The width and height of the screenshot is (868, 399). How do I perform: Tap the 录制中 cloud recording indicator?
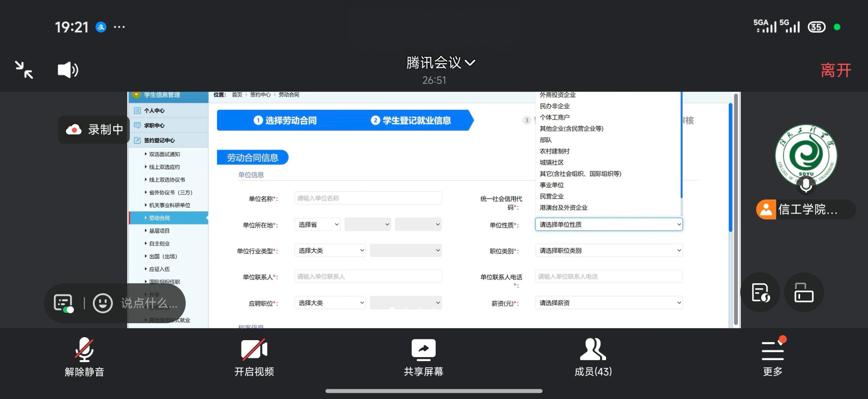[94, 130]
